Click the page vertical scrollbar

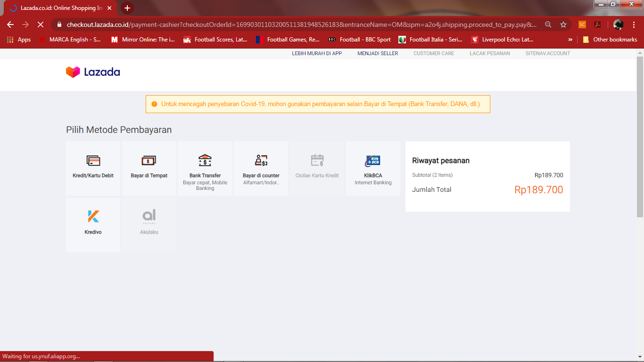[x=640, y=137]
